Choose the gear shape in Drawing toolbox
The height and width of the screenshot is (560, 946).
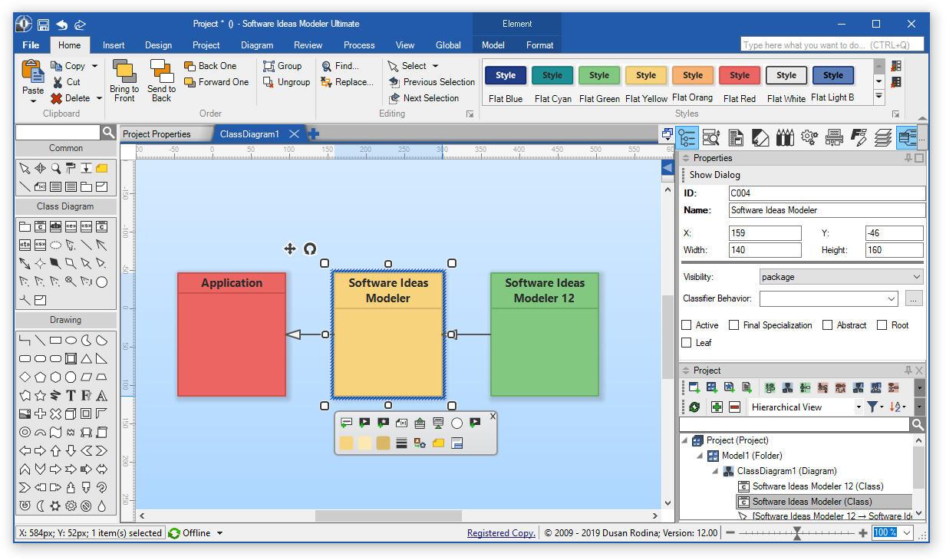71,506
